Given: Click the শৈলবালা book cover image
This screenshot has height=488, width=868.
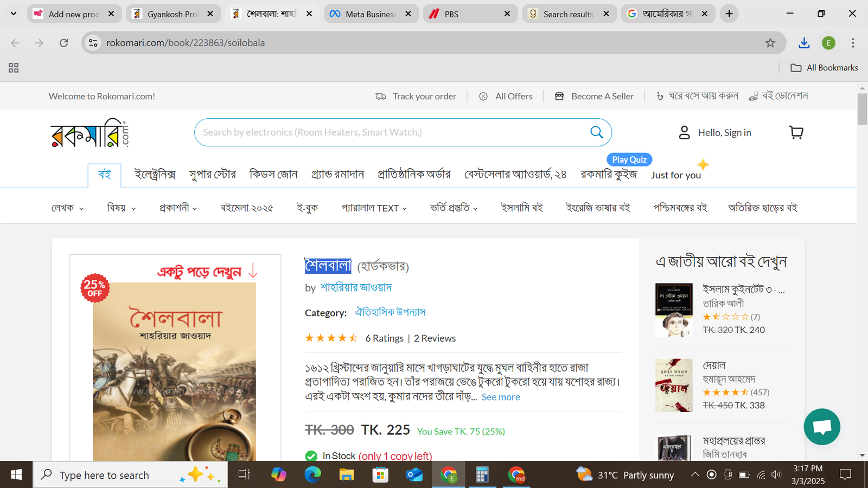Looking at the screenshot, I should pyautogui.click(x=174, y=371).
